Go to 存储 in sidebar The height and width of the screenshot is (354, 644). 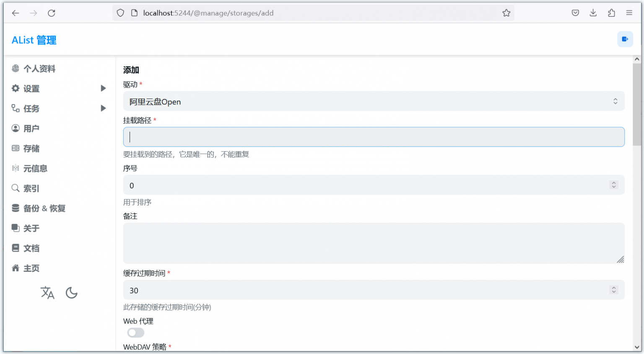point(31,148)
